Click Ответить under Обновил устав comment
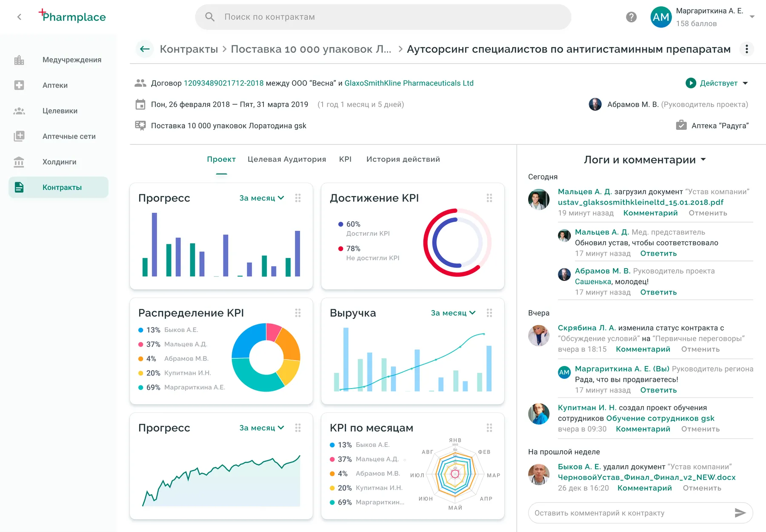The width and height of the screenshot is (766, 532). click(x=658, y=253)
